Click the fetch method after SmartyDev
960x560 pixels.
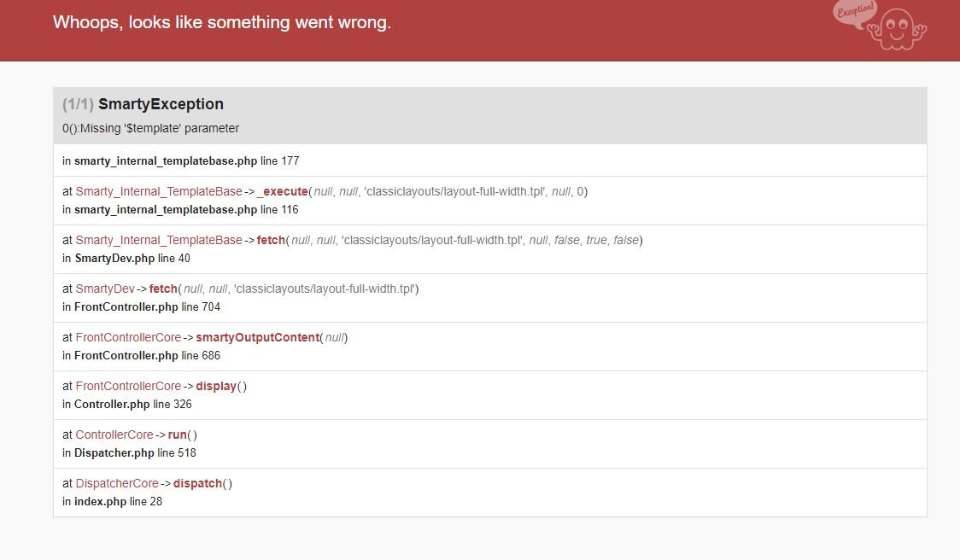pos(163,289)
